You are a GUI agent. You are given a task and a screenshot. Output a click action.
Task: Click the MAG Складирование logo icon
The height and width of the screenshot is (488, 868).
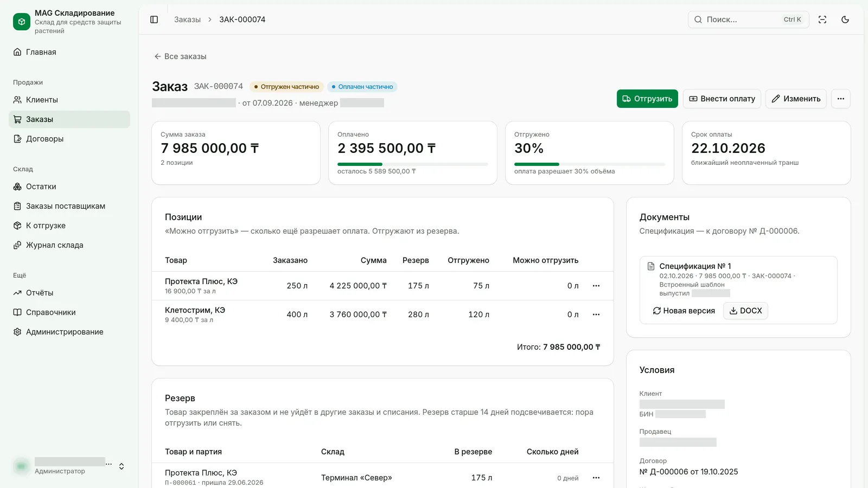tap(22, 22)
